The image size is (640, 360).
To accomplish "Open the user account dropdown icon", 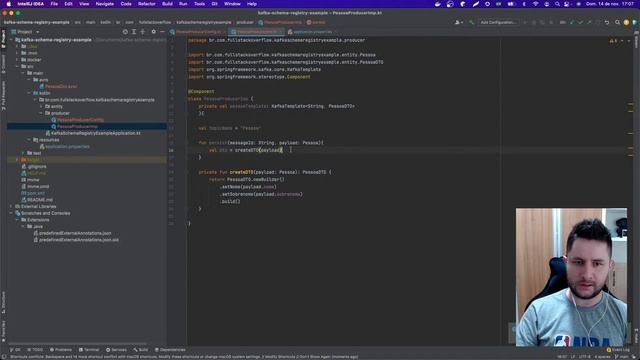I will tap(458, 22).
